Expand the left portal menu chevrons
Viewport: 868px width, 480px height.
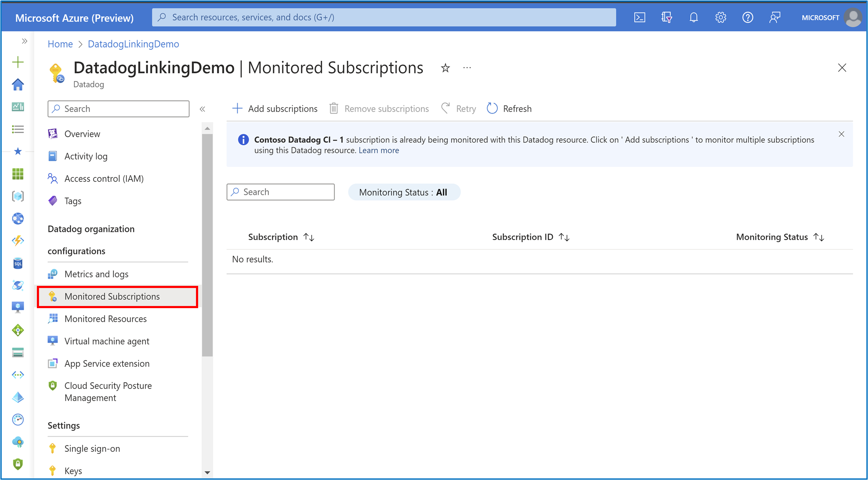coord(24,41)
